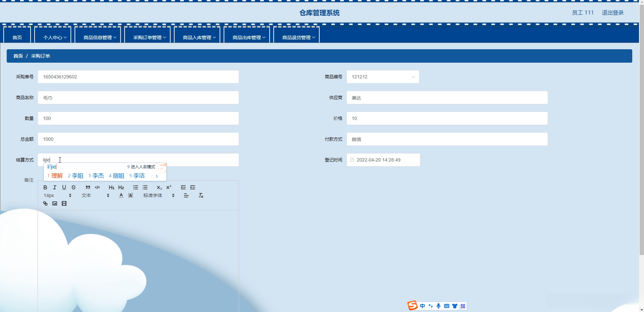
Task: Click the 进入人名模式 IME option
Action: (141, 167)
